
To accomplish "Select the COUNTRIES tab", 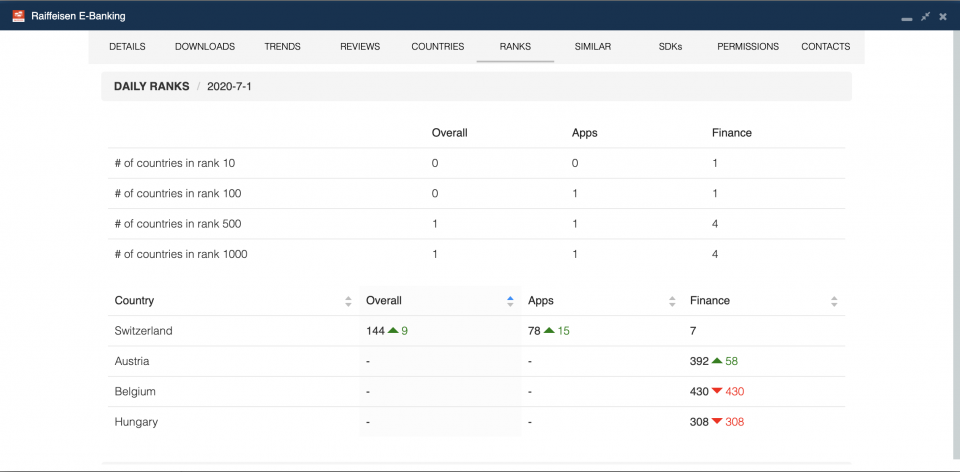I will pos(438,47).
